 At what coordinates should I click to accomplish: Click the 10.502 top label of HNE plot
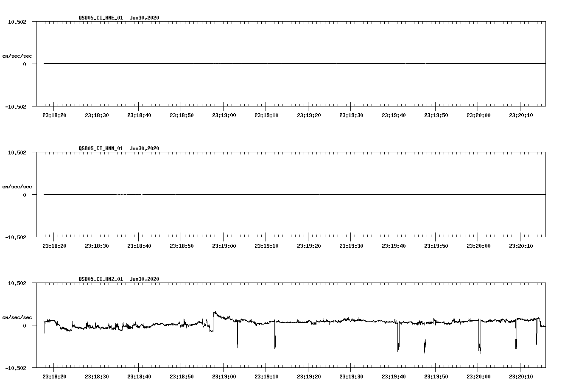[x=17, y=22]
